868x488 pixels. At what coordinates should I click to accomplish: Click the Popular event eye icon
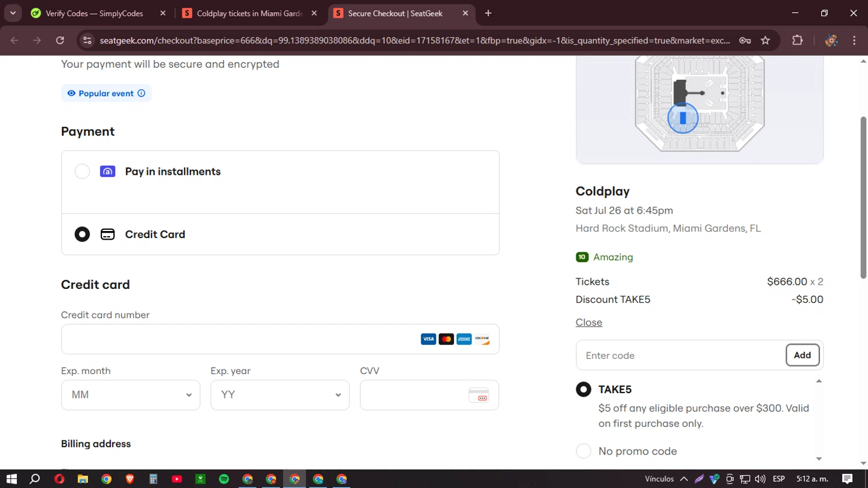click(x=71, y=93)
